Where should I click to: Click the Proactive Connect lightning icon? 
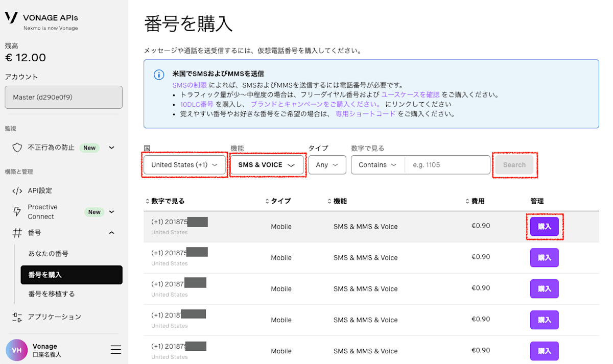17,211
